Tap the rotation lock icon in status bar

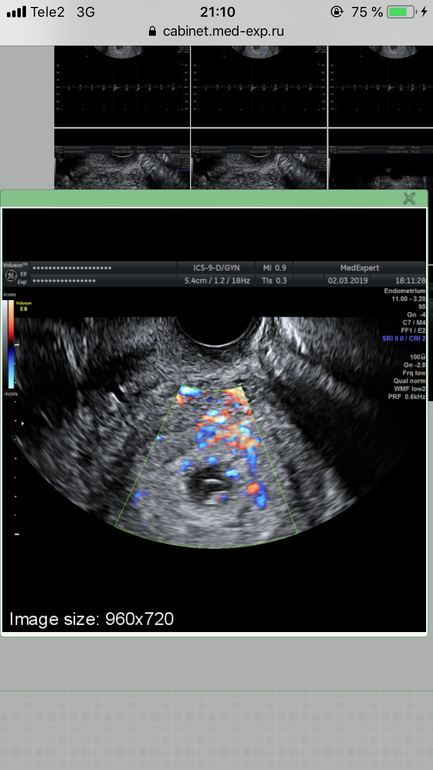[336, 12]
